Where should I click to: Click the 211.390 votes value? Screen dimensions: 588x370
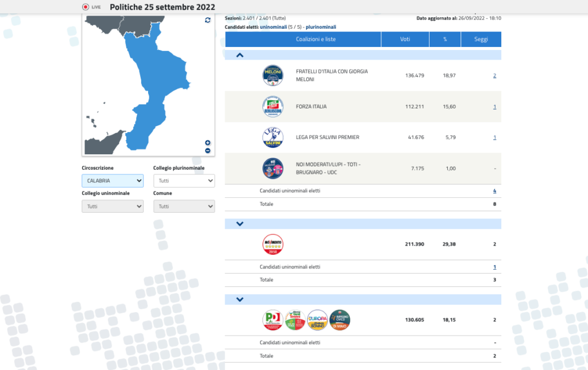415,244
